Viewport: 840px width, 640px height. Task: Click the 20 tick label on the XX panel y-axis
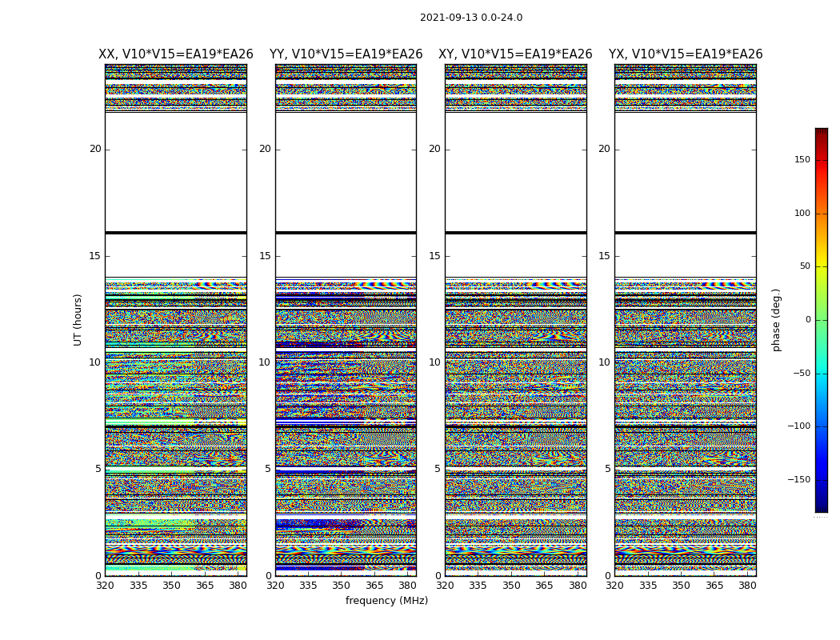[x=95, y=149]
